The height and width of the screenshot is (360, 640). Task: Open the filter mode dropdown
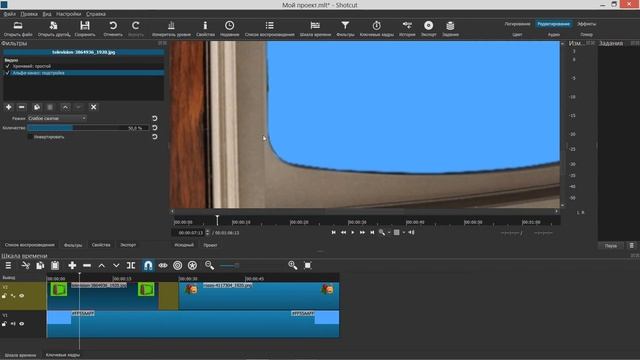[x=57, y=118]
